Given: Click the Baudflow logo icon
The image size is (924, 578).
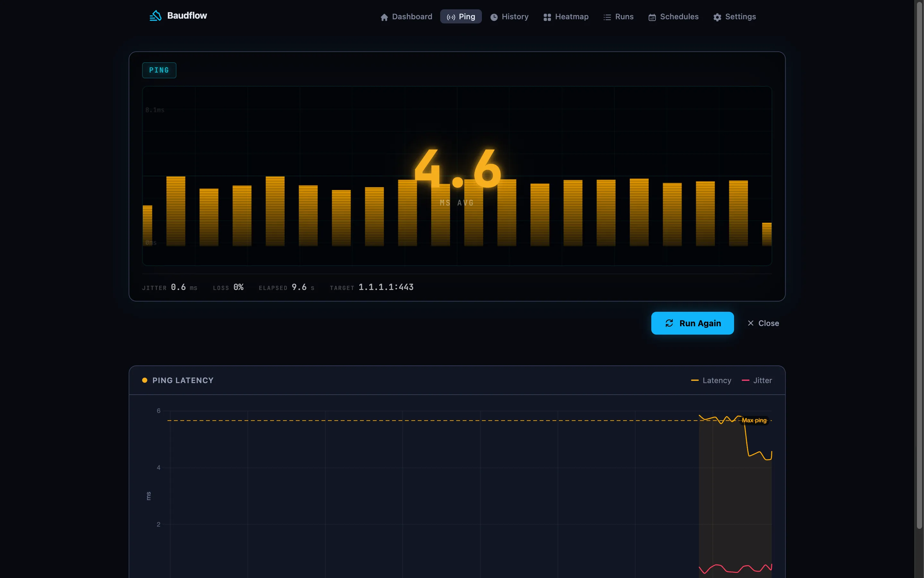Looking at the screenshot, I should click(155, 16).
